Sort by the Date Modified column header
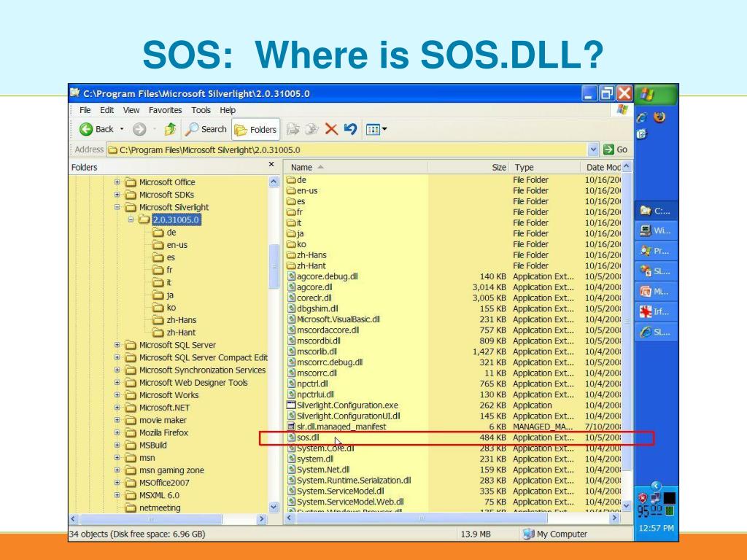The width and height of the screenshot is (747, 560). pos(601,167)
